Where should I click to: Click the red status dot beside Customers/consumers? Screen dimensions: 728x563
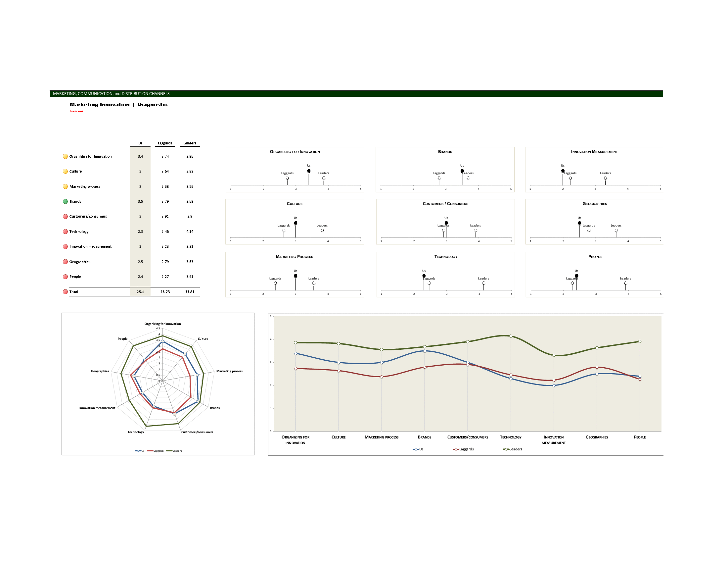[65, 217]
